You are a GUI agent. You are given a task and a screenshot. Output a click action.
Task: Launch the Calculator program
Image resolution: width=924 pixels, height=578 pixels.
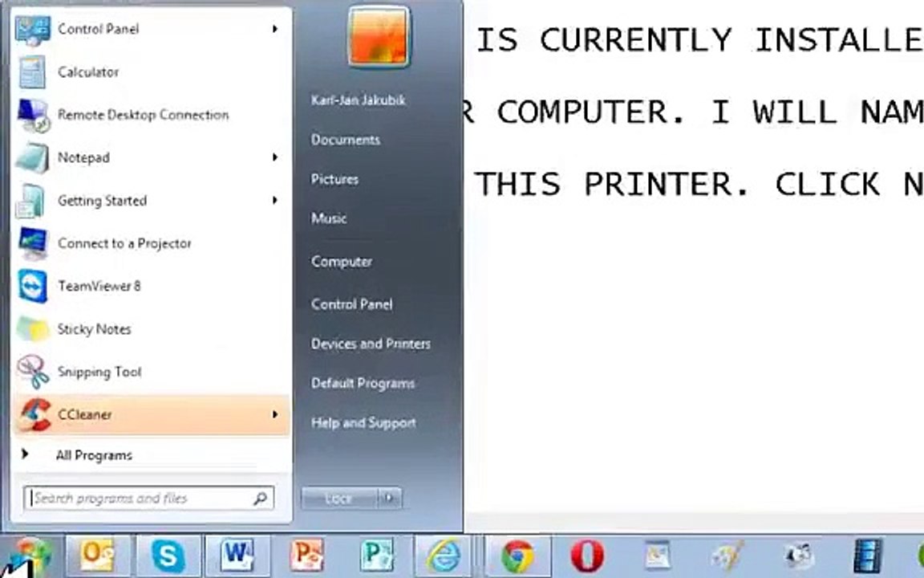pos(150,72)
